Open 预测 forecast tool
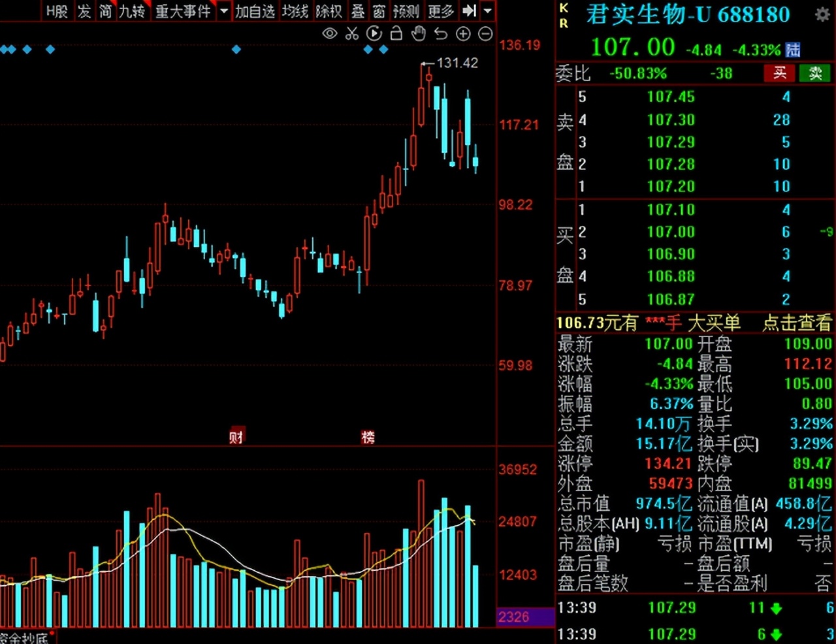The width and height of the screenshot is (836, 644). (406, 11)
